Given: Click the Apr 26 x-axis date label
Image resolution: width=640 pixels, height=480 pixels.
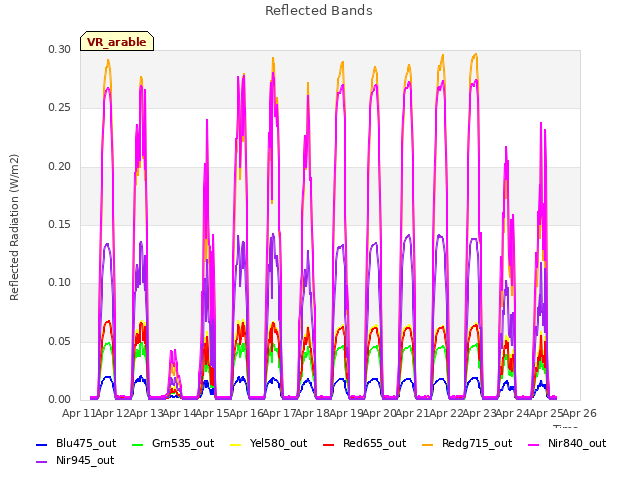Looking at the screenshot, I should click(x=580, y=413).
